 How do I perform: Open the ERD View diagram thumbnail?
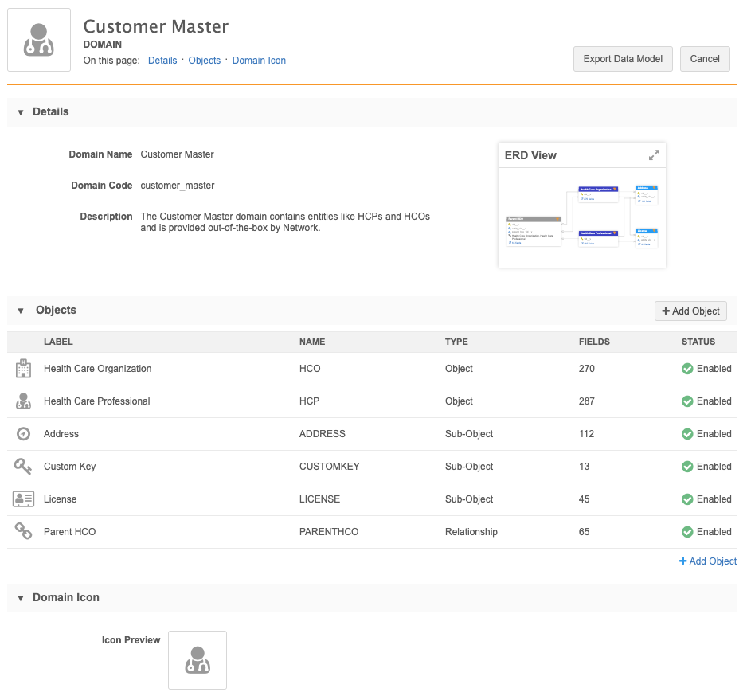[x=581, y=217]
